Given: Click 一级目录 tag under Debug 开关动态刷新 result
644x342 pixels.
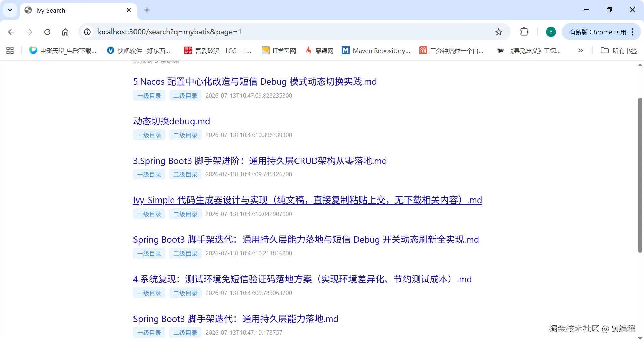Looking at the screenshot, I should click(x=149, y=253).
